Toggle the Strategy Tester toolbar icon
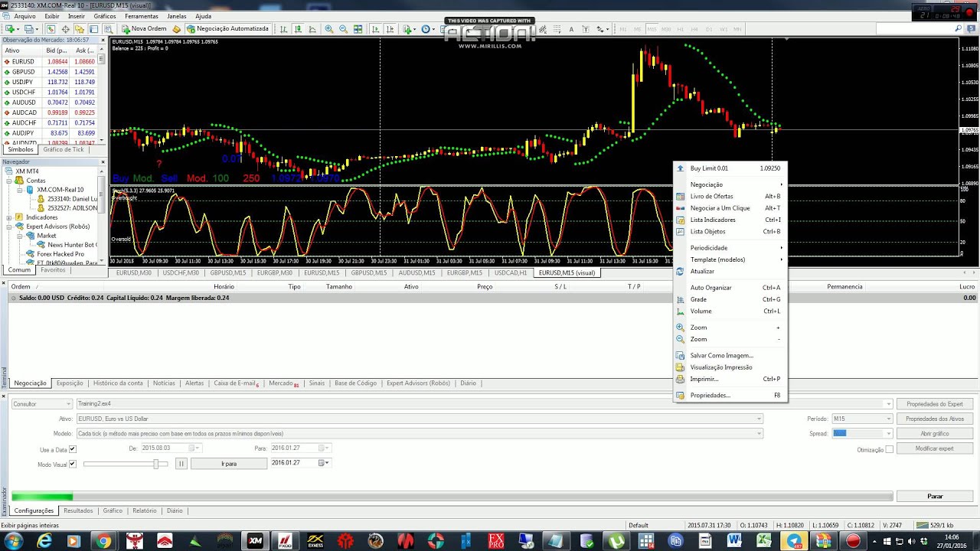The width and height of the screenshot is (980, 551). (x=108, y=29)
